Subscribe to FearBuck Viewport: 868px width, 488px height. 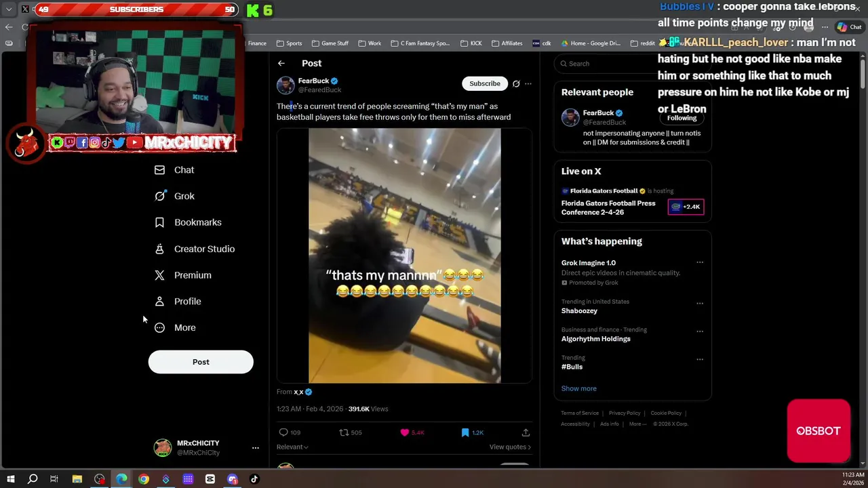(485, 83)
